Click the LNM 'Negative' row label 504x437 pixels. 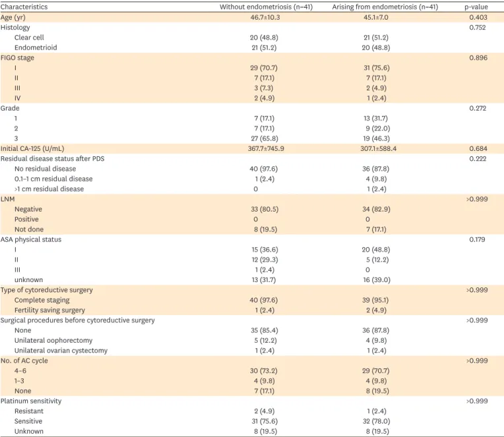28,210
